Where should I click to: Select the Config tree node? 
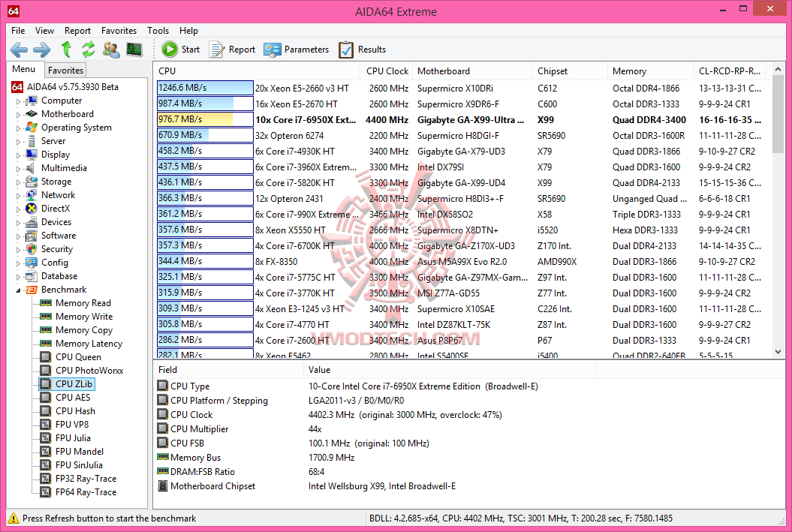coord(55,263)
